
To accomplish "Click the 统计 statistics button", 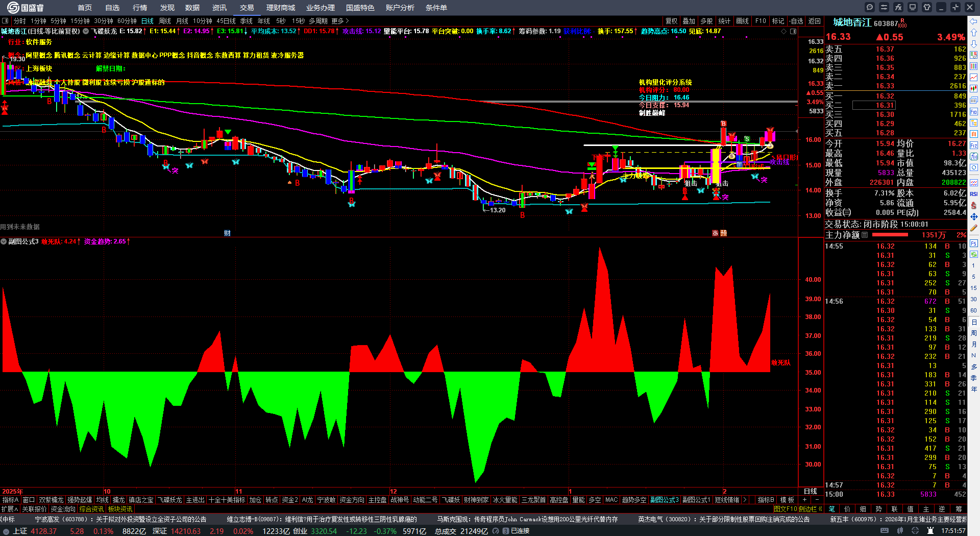I will (724, 21).
